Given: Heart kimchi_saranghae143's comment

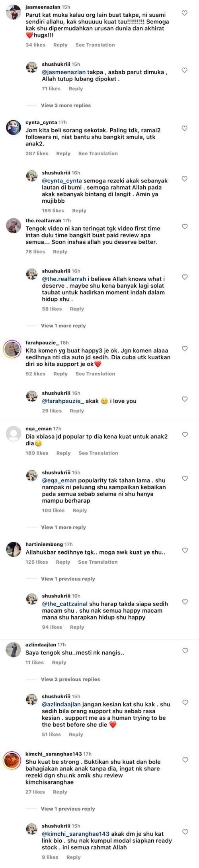Looking at the screenshot, I should tap(185, 760).
